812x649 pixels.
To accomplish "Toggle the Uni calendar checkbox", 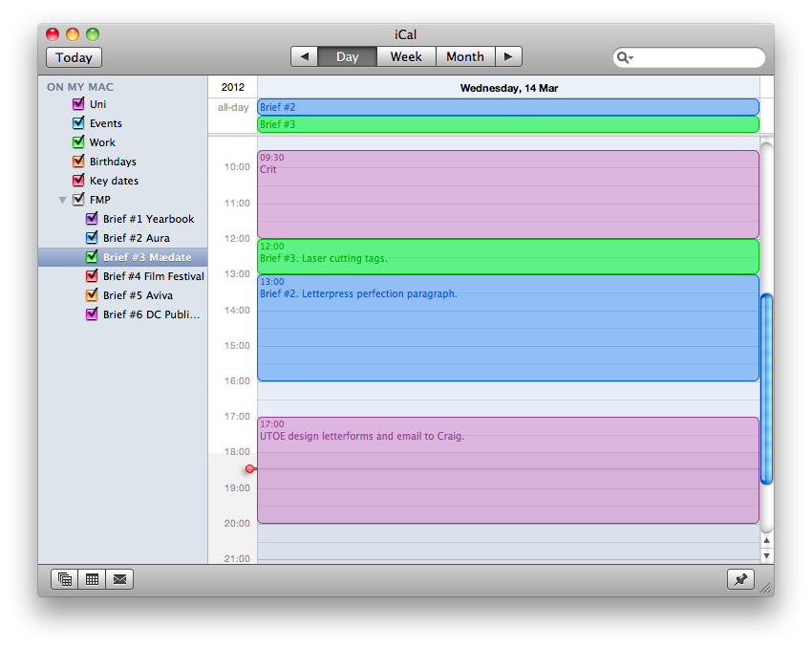I will coord(78,103).
